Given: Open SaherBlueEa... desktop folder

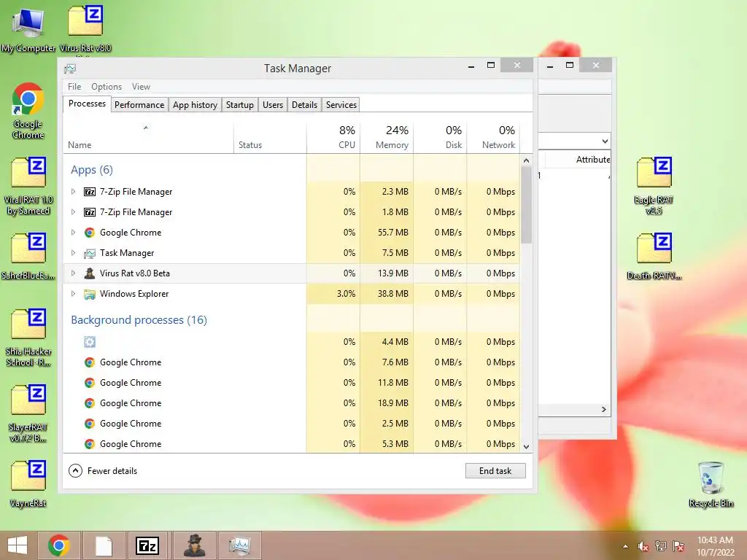Looking at the screenshot, I should point(28,256).
